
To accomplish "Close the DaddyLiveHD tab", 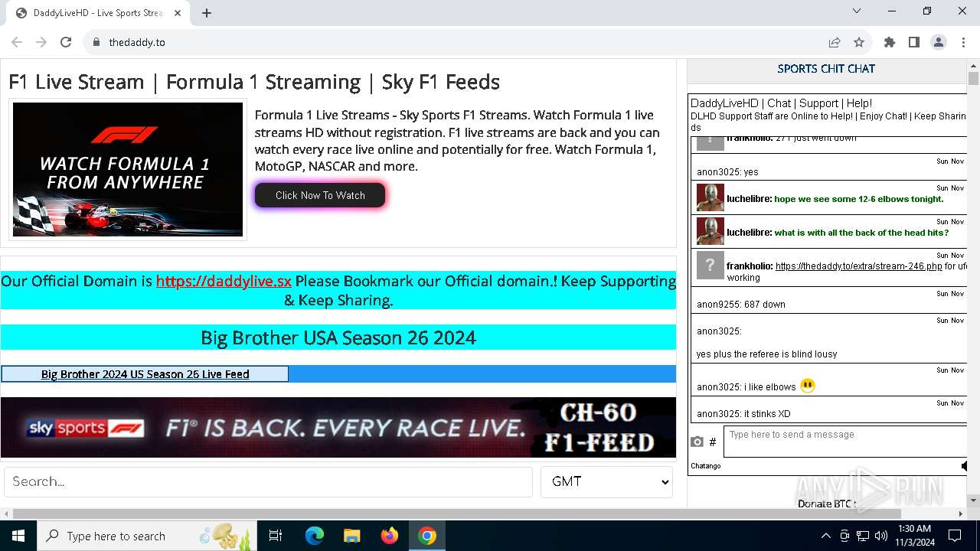I will coord(178,13).
